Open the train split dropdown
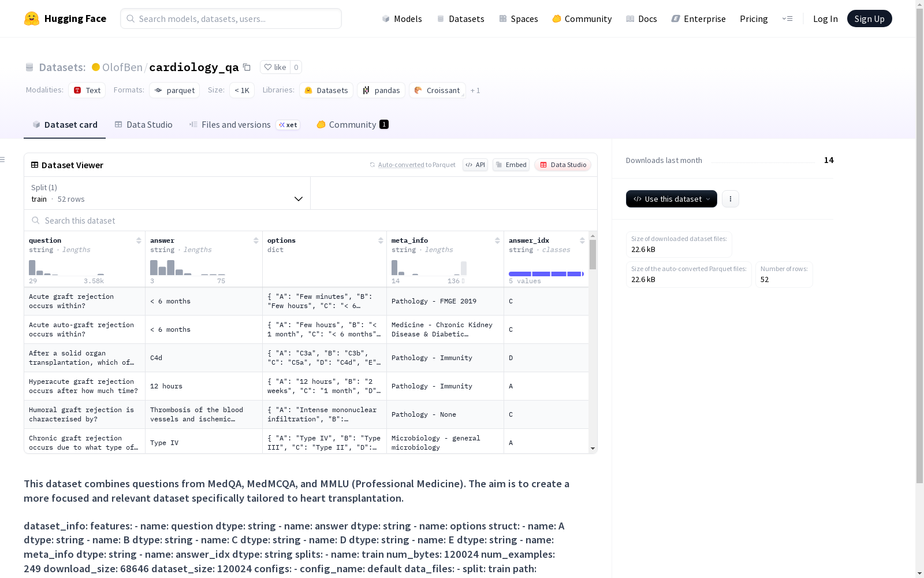 coord(167,193)
